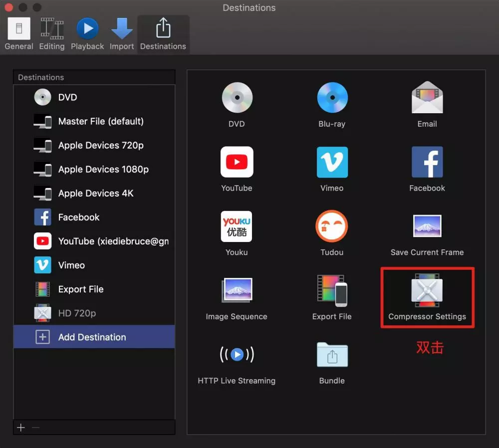Select Master File (default) in the list

pyautogui.click(x=94, y=121)
